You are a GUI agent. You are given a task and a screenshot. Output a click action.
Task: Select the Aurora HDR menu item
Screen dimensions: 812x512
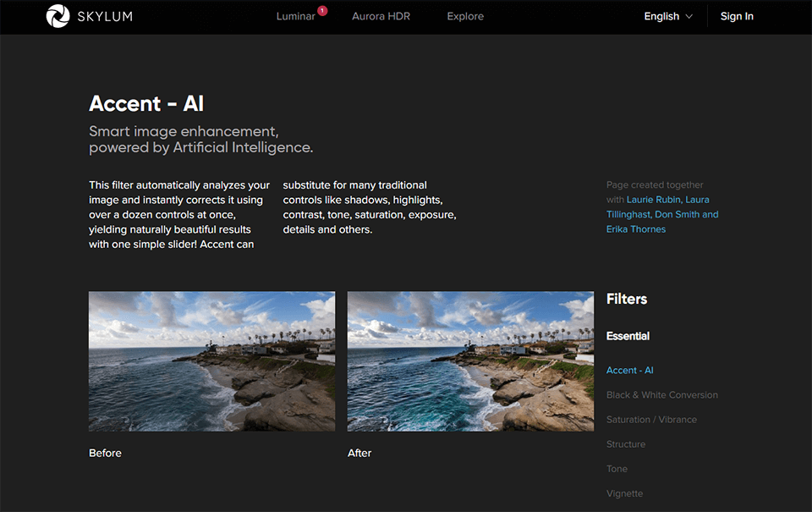pos(381,16)
